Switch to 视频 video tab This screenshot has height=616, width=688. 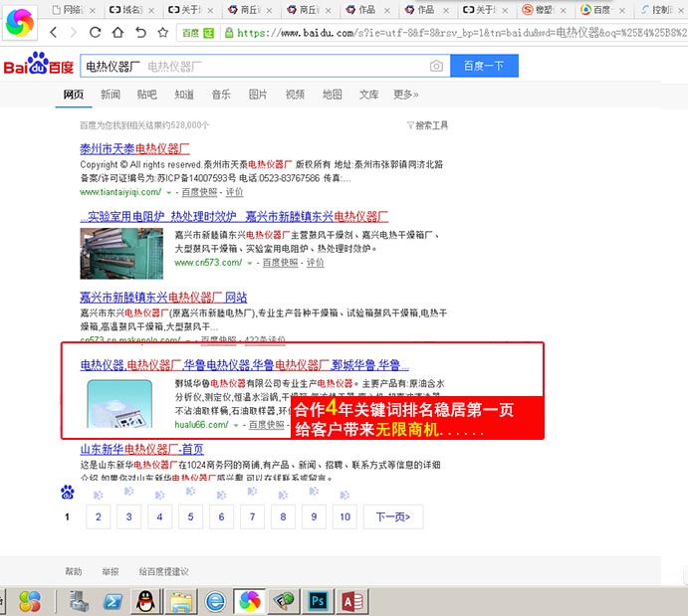click(295, 95)
